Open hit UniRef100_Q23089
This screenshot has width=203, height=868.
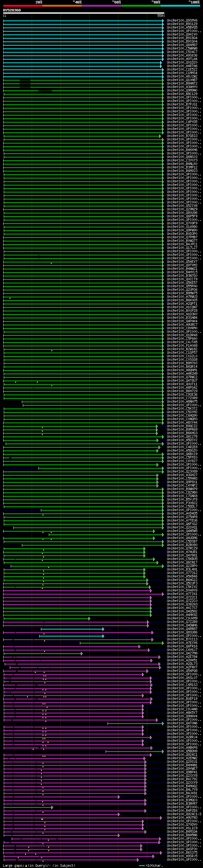(x=182, y=471)
